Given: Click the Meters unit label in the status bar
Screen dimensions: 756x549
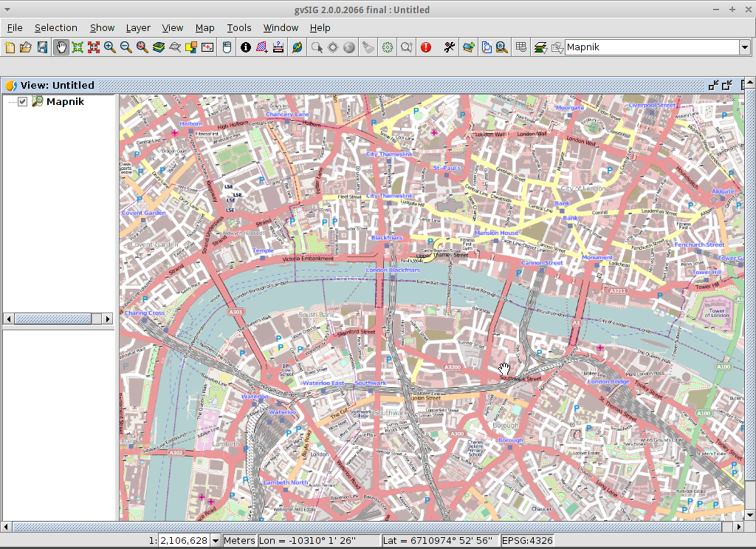Looking at the screenshot, I should (x=239, y=541).
